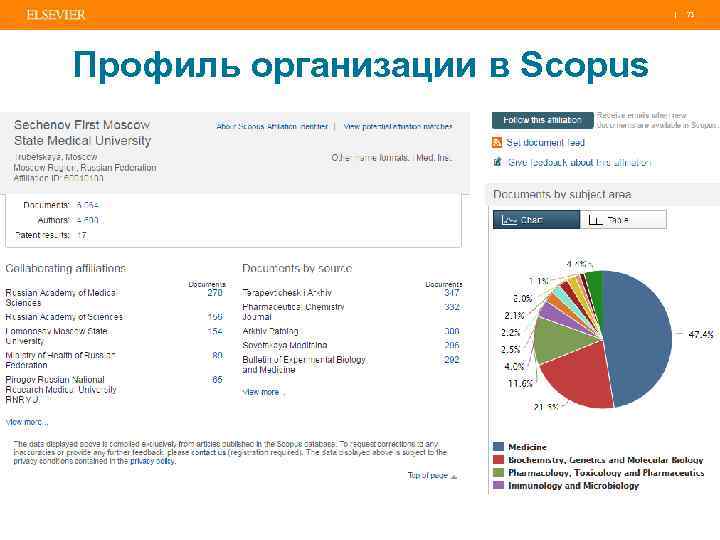Switch to the Table tab

[623, 219]
